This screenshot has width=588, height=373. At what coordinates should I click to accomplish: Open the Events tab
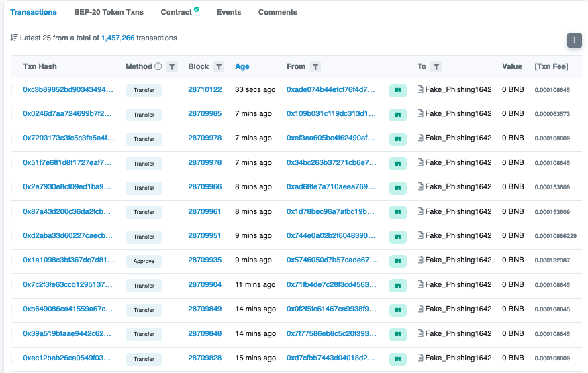point(229,12)
